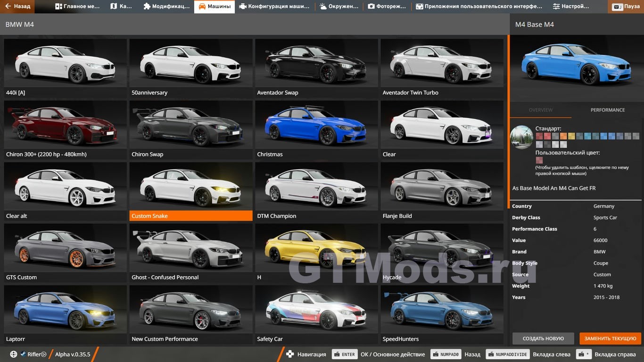This screenshot has height=362, width=644.
Task: Open Приложения пользовательского интерфейса tab
Action: [479, 7]
